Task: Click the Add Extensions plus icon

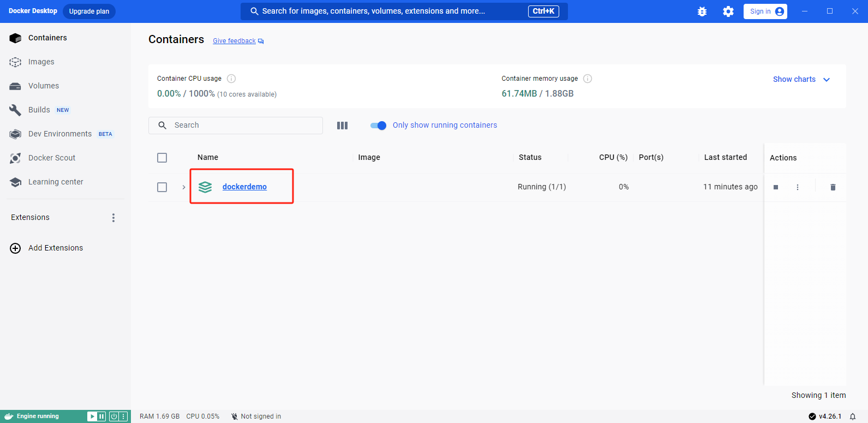Action: click(16, 248)
